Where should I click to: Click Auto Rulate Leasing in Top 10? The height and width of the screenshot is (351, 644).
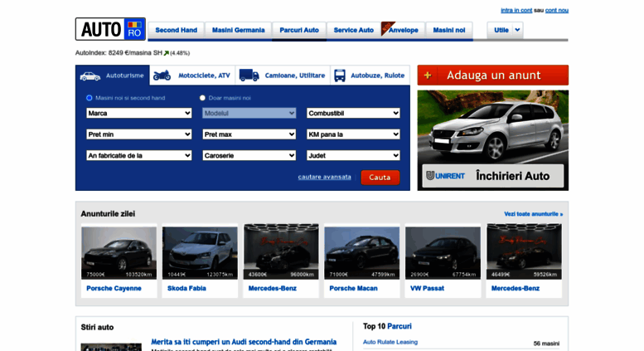point(390,342)
